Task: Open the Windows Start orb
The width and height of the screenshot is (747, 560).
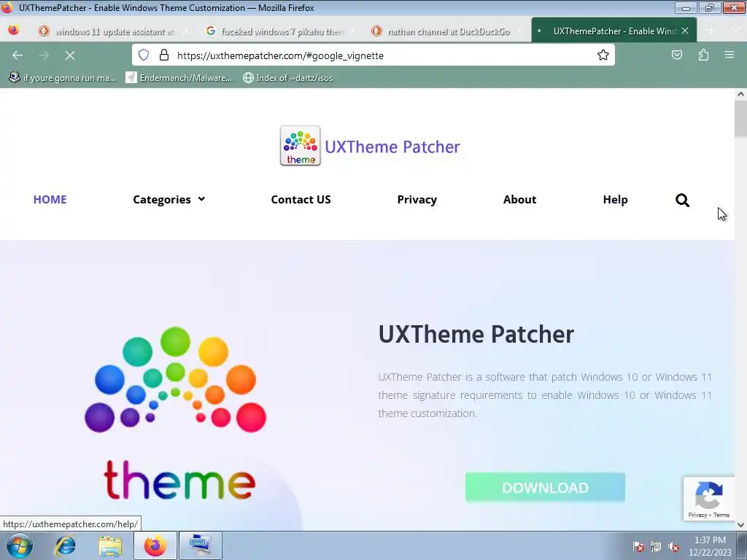Action: pyautogui.click(x=20, y=545)
